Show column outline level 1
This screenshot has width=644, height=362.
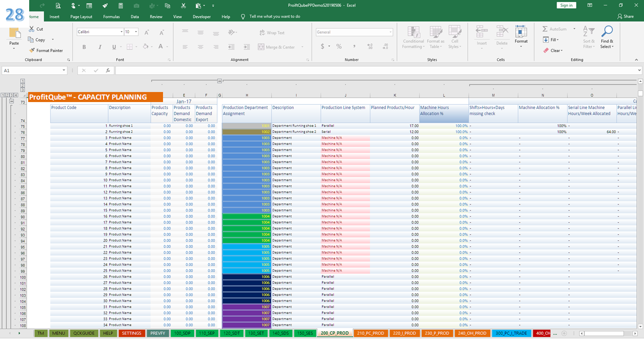(23, 81)
